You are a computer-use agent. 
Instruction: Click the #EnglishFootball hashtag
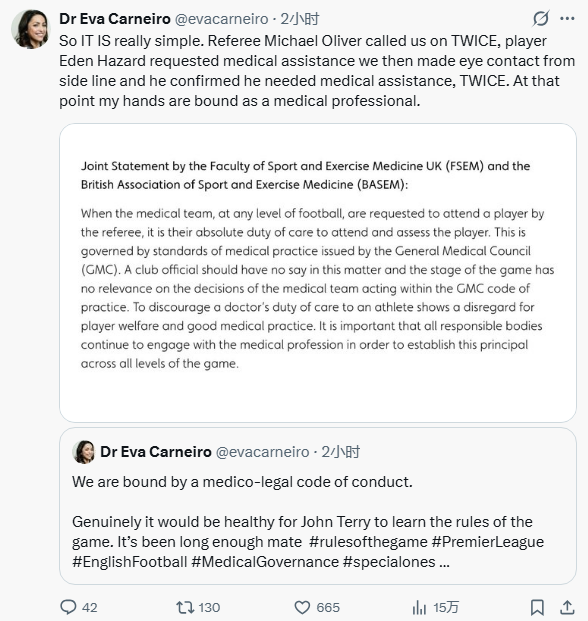tap(129, 562)
